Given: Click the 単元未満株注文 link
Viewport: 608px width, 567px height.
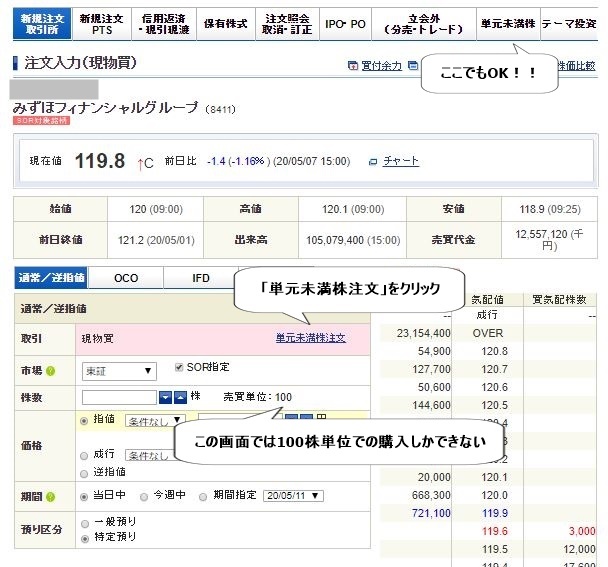Looking at the screenshot, I should click(x=311, y=338).
